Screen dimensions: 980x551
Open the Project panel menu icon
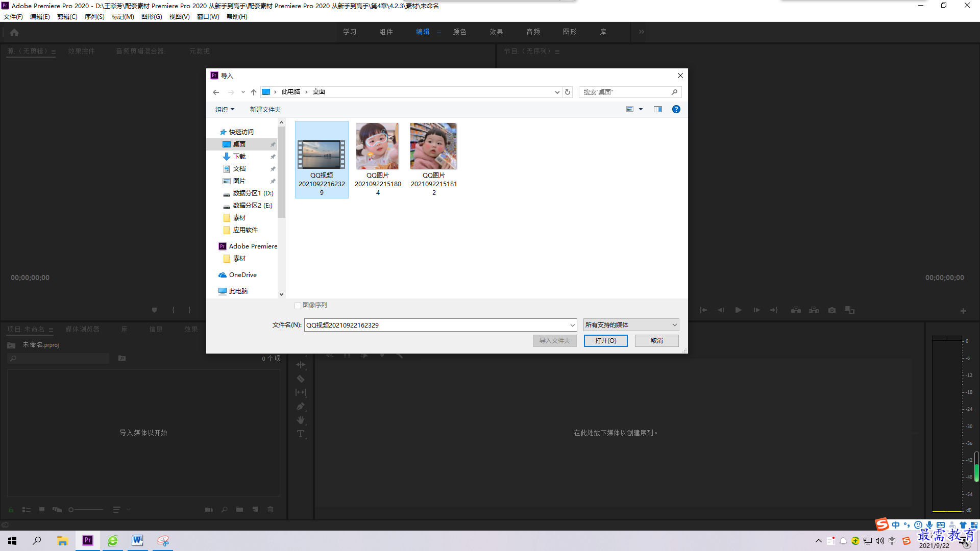tap(51, 330)
